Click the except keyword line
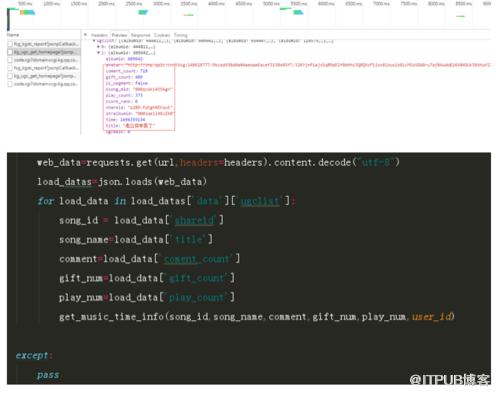 34,356
